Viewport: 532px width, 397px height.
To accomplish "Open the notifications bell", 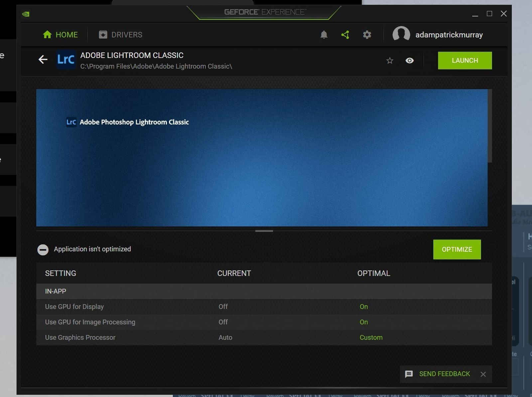I will point(324,35).
